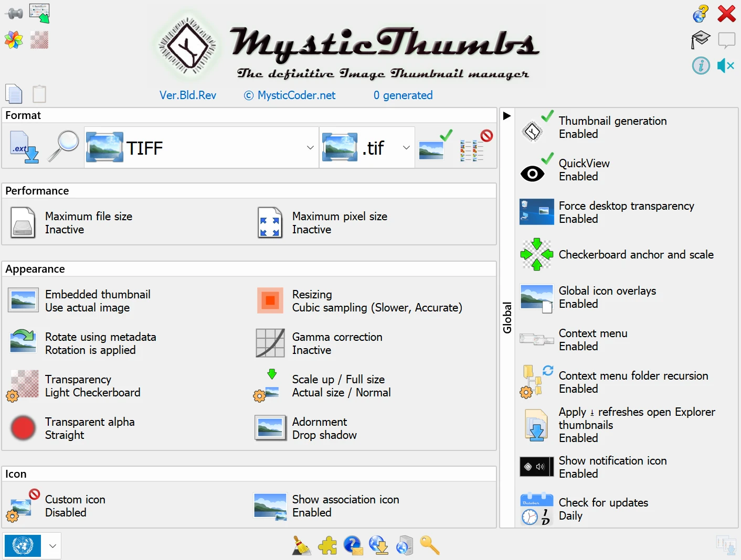The height and width of the screenshot is (560, 741).
Task: Click the broom cleanup icon in bottom toolbar
Action: 302,545
